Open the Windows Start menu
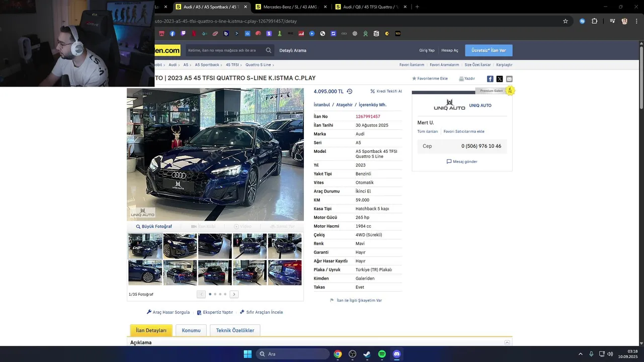The height and width of the screenshot is (362, 644). 248,354
